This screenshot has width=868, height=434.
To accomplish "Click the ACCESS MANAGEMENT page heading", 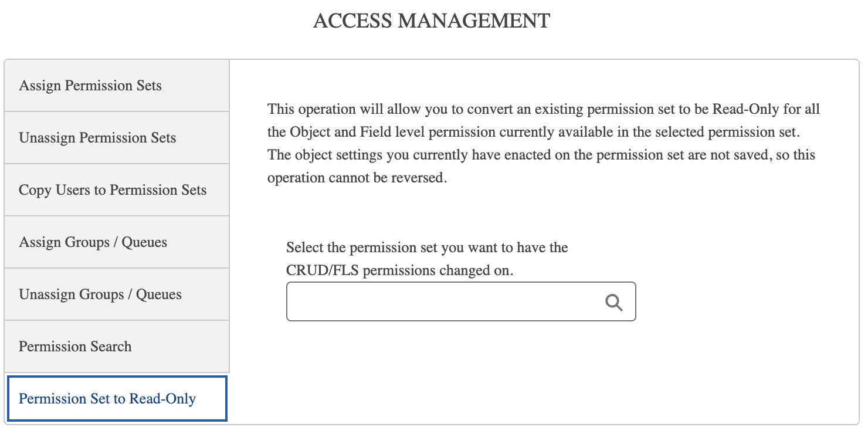I will pyautogui.click(x=432, y=21).
